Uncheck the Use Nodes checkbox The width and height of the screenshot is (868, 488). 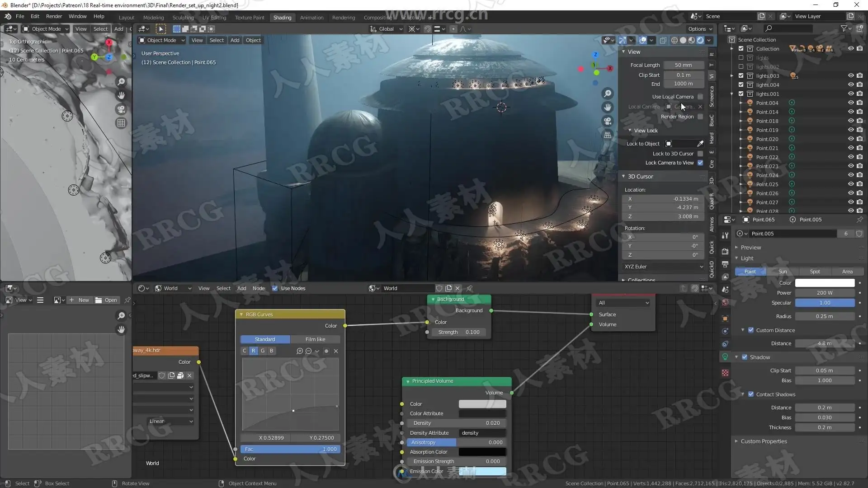point(275,288)
